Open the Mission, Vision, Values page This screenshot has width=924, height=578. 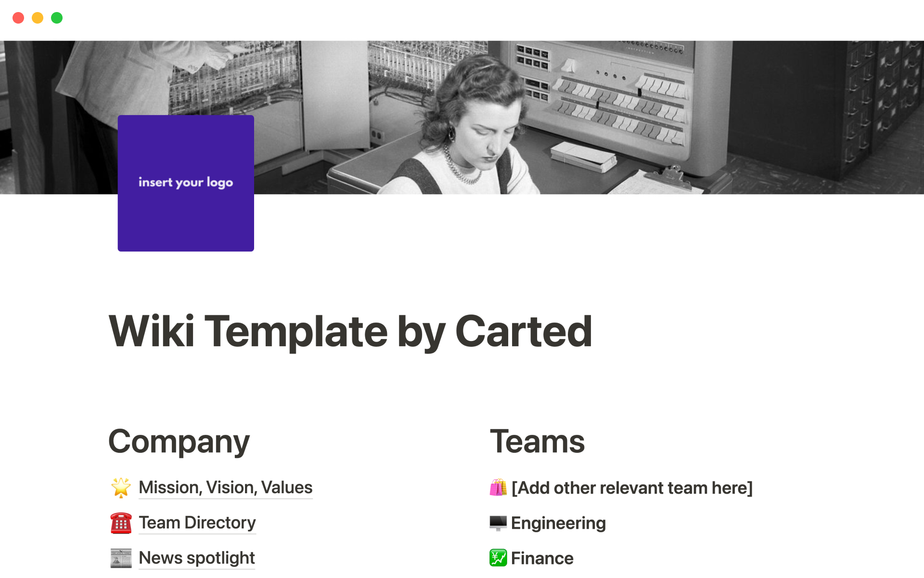coord(225,487)
